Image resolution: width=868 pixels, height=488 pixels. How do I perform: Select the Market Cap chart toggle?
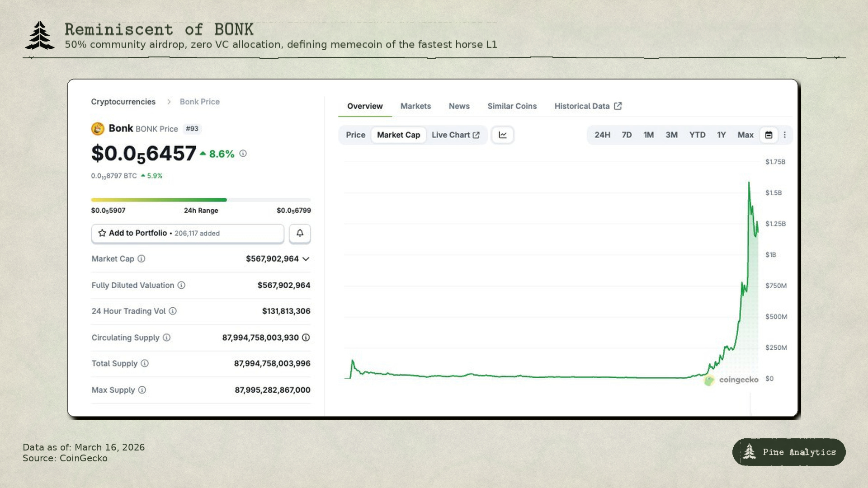[x=398, y=135]
